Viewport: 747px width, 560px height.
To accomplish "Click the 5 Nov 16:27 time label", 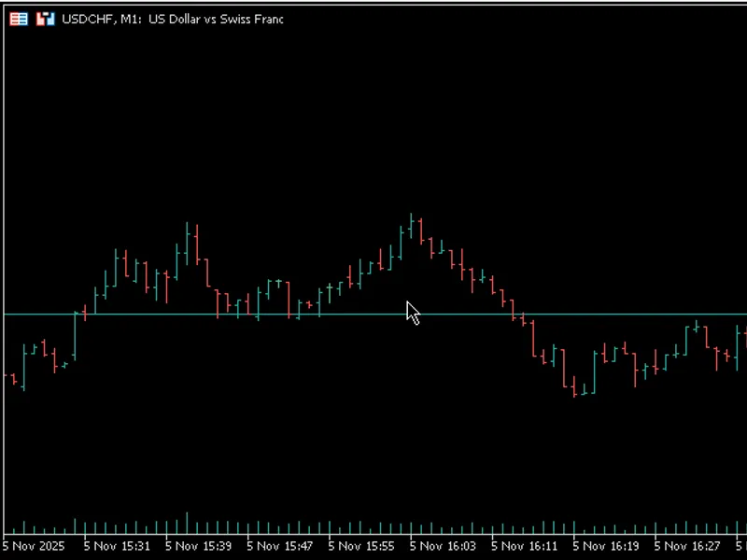I will (687, 546).
